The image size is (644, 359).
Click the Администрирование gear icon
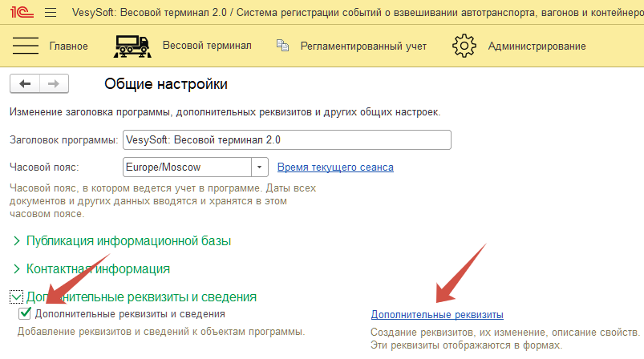465,46
